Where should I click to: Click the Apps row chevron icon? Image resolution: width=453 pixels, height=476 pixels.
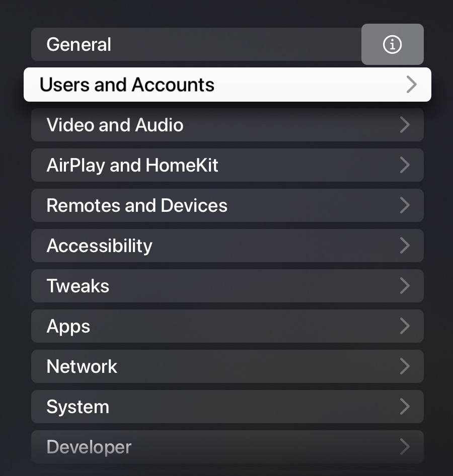tap(405, 326)
